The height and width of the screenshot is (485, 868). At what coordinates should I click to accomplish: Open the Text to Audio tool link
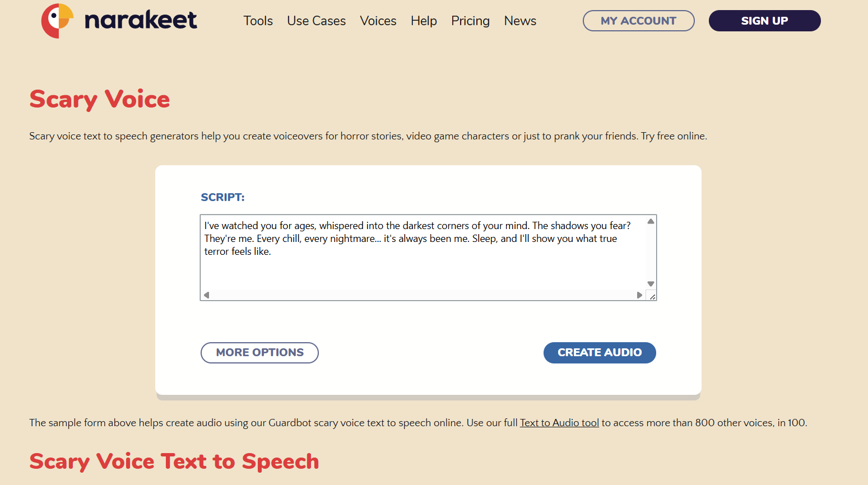click(x=559, y=422)
